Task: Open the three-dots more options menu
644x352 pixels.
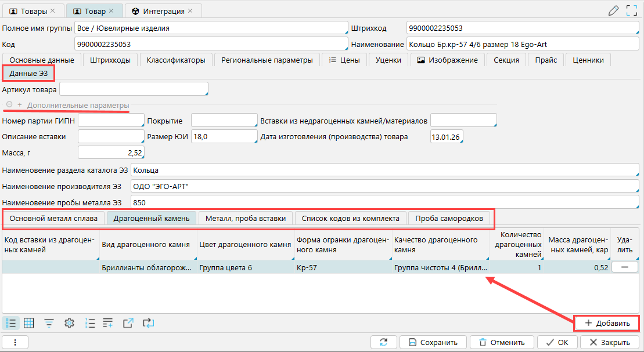Action: tap(14, 342)
